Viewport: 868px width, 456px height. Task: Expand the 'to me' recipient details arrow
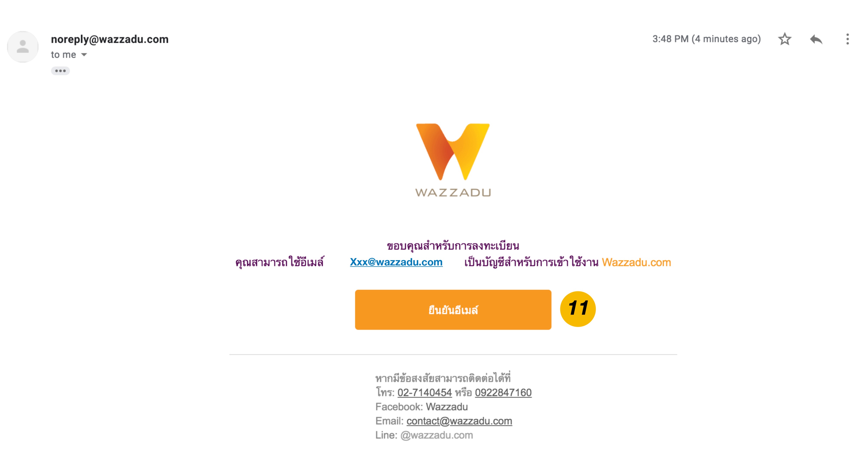tap(84, 55)
